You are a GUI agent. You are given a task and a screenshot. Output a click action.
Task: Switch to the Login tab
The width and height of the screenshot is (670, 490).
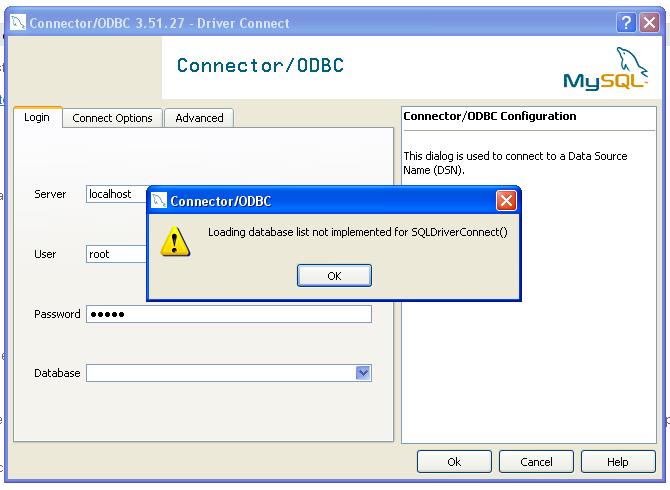click(x=37, y=117)
